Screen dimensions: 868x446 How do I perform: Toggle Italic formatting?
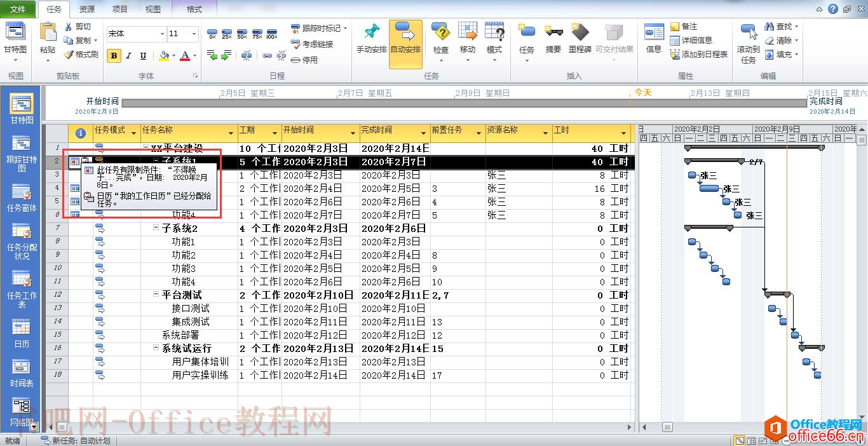coord(128,56)
